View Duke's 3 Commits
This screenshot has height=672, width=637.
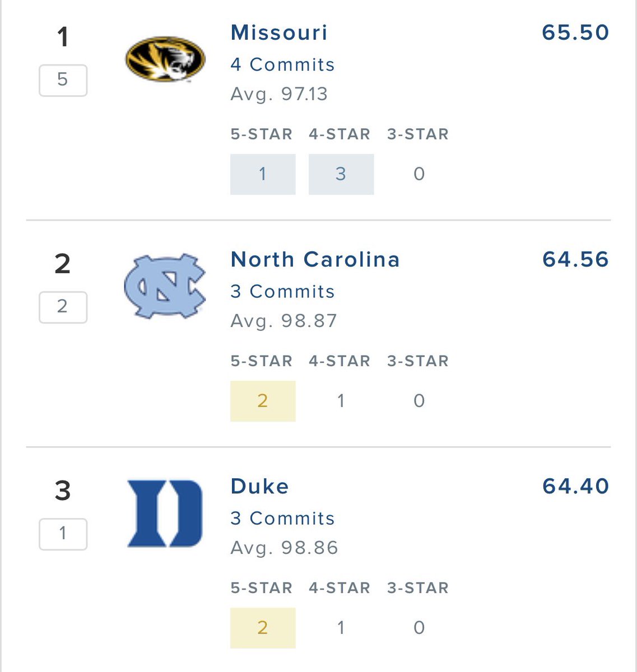point(282,518)
